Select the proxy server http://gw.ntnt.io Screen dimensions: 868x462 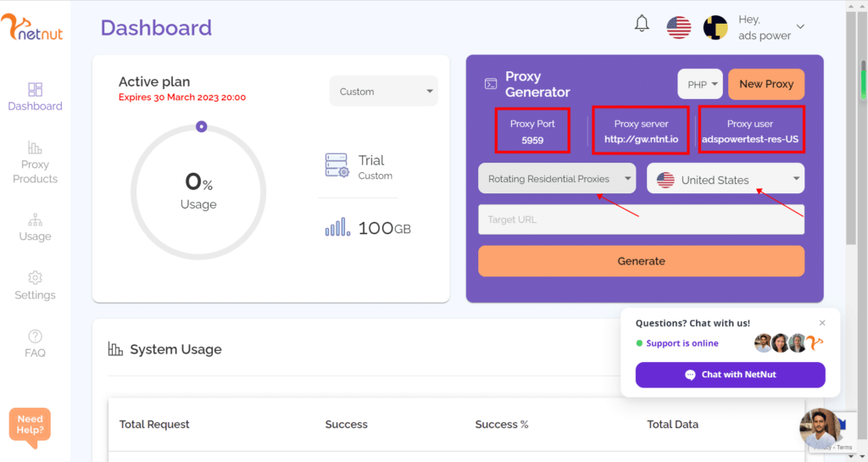[641, 139]
